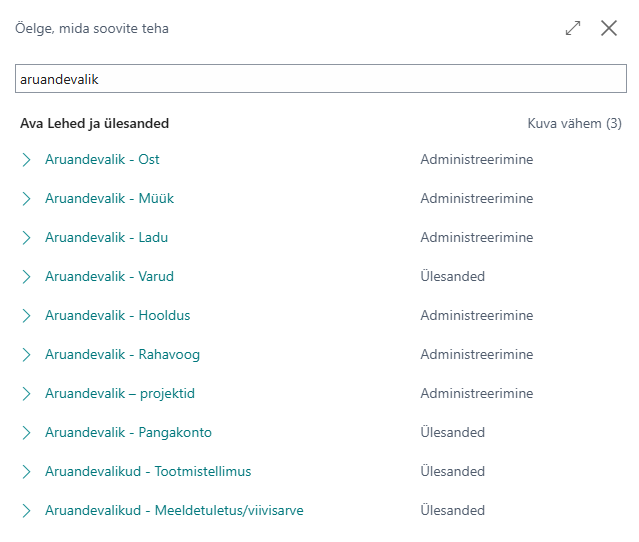
Task: Expand the search dialog with the arrows icon
Action: point(573,28)
